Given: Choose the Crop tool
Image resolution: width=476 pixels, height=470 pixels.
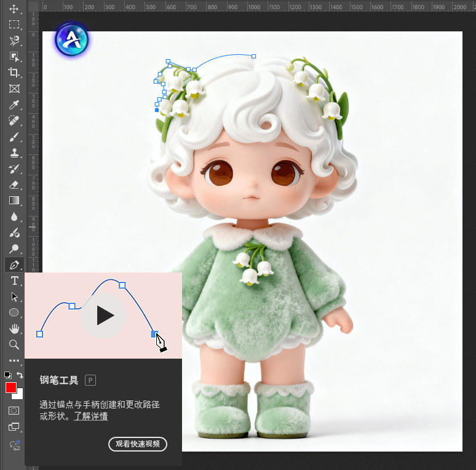Looking at the screenshot, I should click(14, 72).
